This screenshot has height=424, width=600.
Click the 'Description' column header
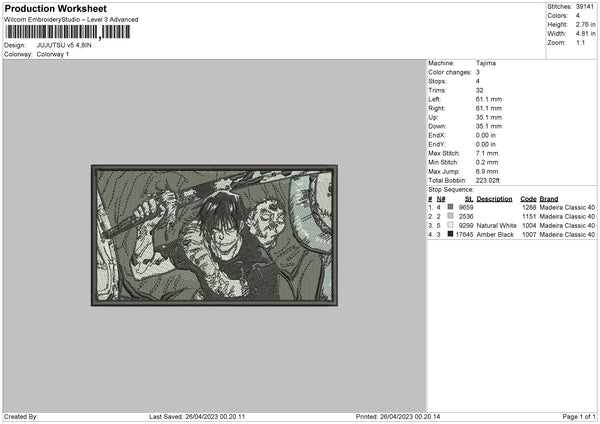[494, 199]
